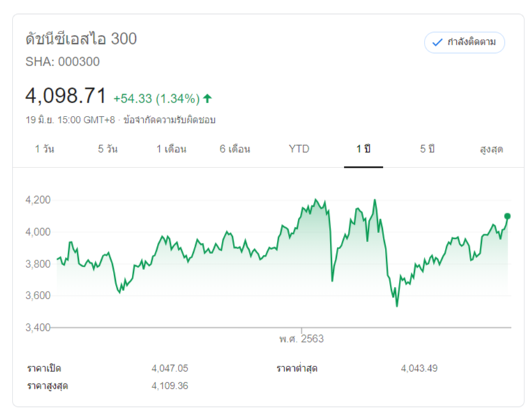Open the ข้อจำกัดความรับผิดชอบ disclaimer link
Screen dimensions: 532x418
pos(169,119)
